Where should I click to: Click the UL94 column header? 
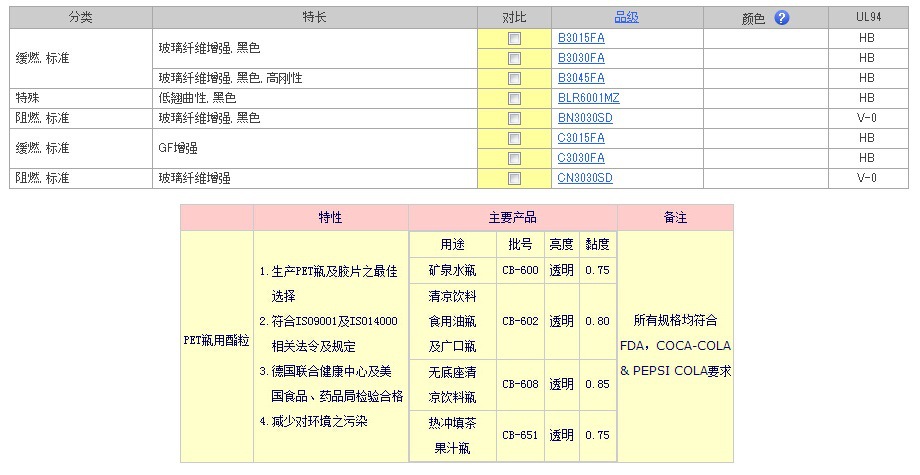pos(866,17)
